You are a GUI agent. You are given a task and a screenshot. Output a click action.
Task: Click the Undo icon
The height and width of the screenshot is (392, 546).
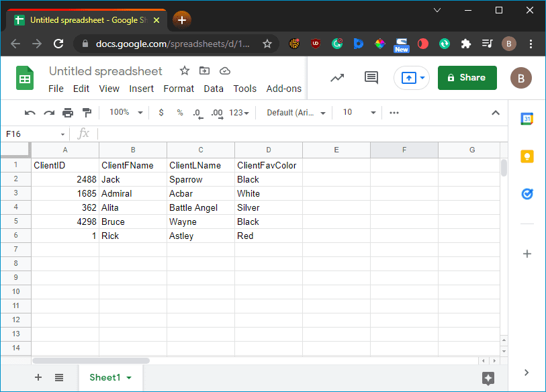pyautogui.click(x=30, y=112)
